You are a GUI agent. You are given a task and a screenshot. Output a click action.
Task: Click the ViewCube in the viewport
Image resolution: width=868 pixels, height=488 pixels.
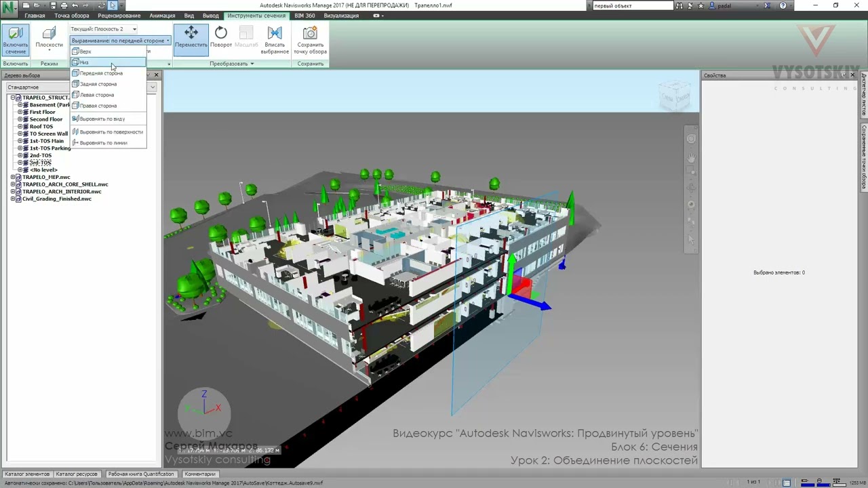click(675, 97)
